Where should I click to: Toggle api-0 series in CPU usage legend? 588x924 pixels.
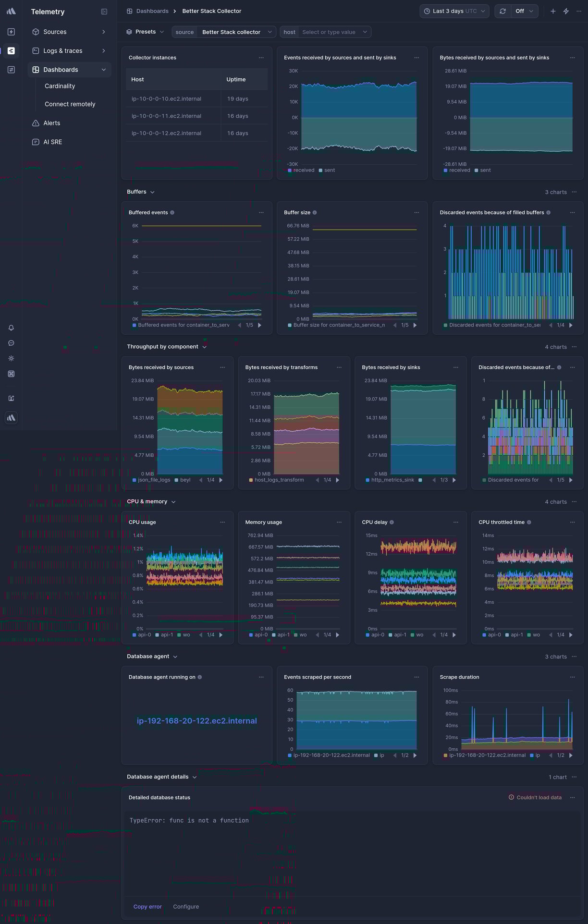(142, 634)
